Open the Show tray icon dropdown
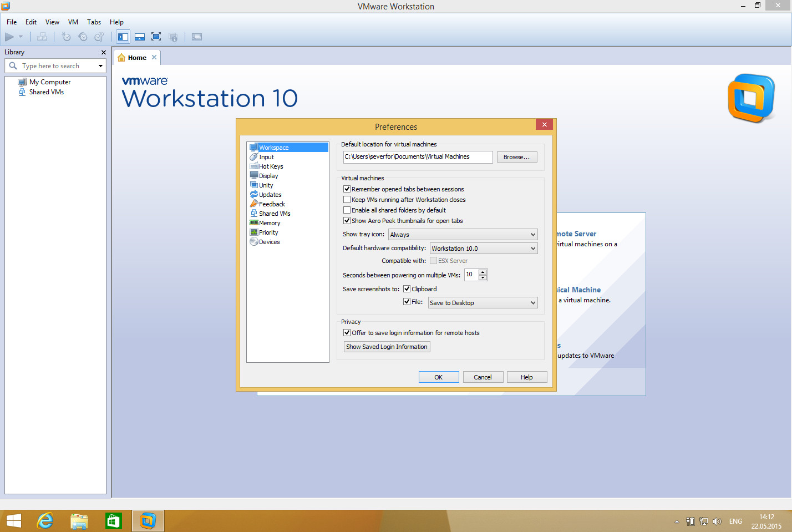 (463, 235)
